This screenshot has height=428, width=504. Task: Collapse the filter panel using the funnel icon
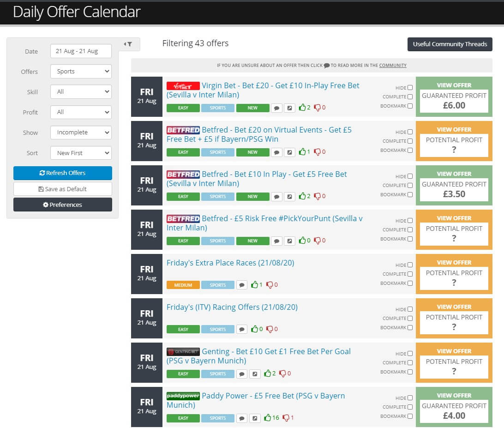pos(128,44)
